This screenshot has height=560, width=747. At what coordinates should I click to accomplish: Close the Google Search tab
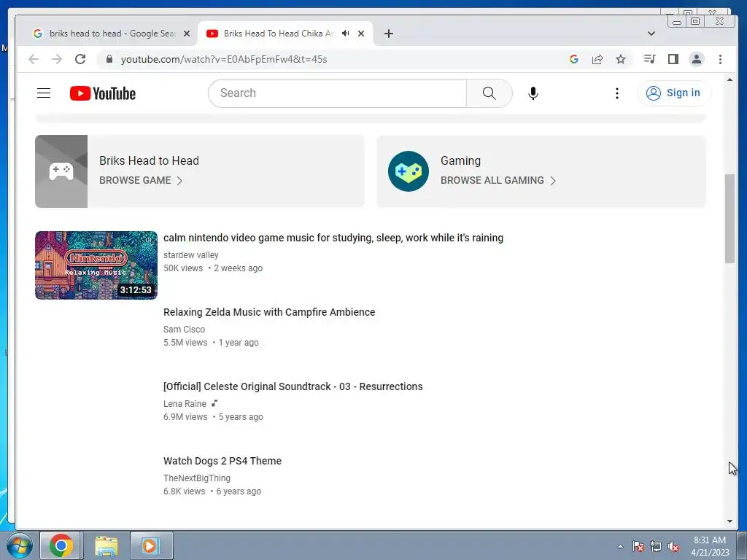(187, 34)
